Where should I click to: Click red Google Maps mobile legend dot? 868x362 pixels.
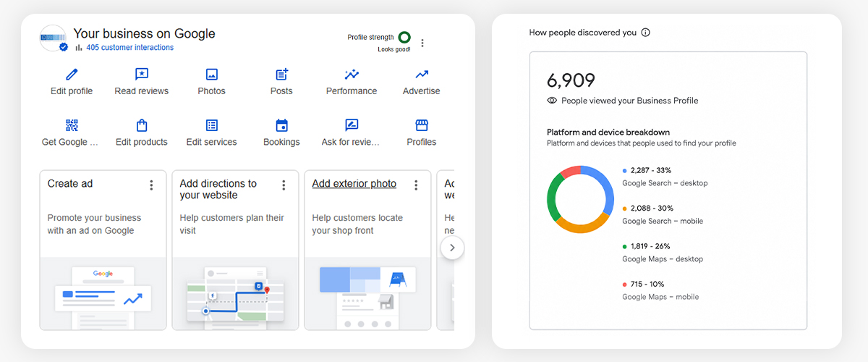pyautogui.click(x=625, y=285)
